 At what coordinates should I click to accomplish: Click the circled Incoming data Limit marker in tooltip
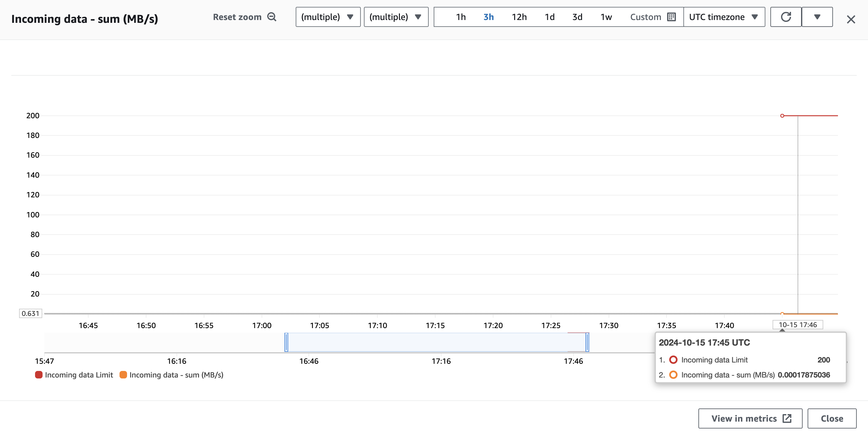pos(674,360)
